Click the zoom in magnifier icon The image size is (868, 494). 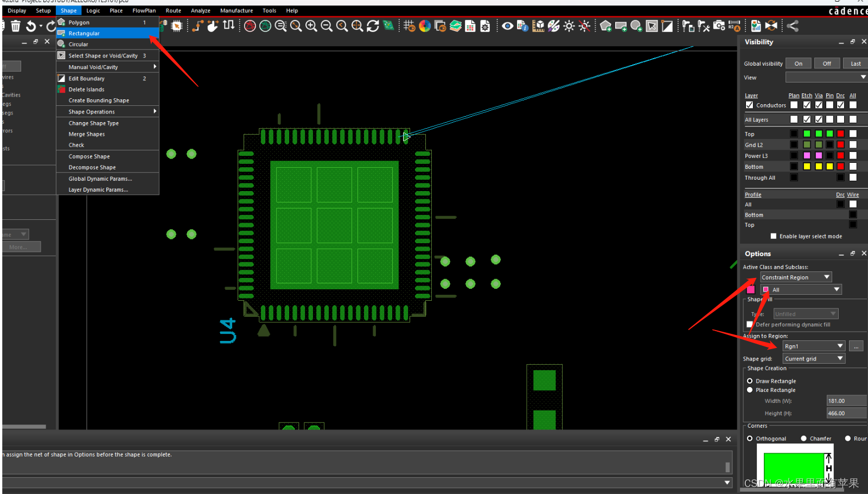(311, 26)
